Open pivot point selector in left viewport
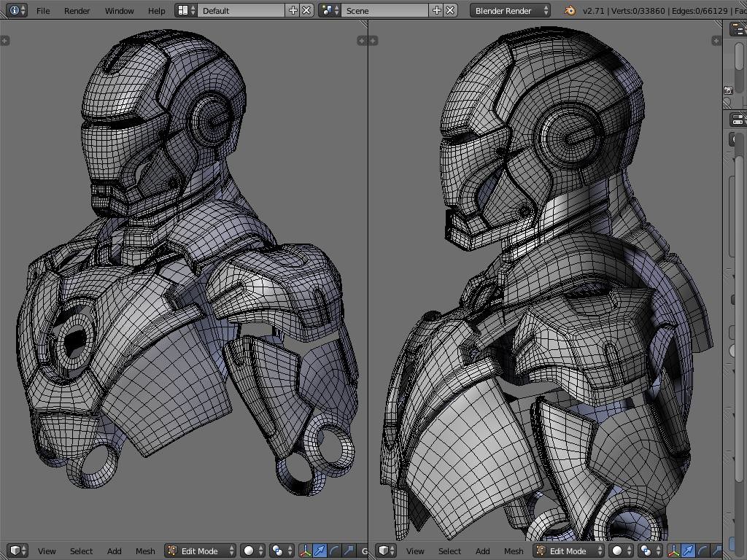 pyautogui.click(x=281, y=551)
